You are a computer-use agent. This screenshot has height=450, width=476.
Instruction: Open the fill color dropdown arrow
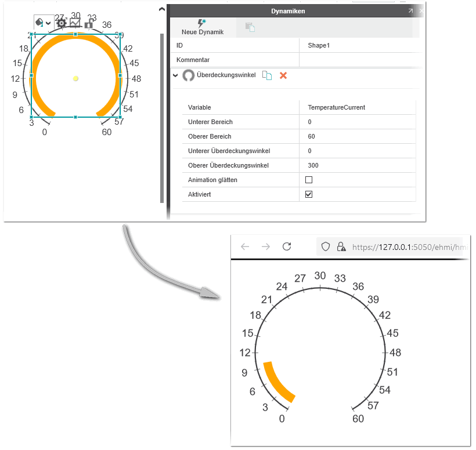coord(49,23)
